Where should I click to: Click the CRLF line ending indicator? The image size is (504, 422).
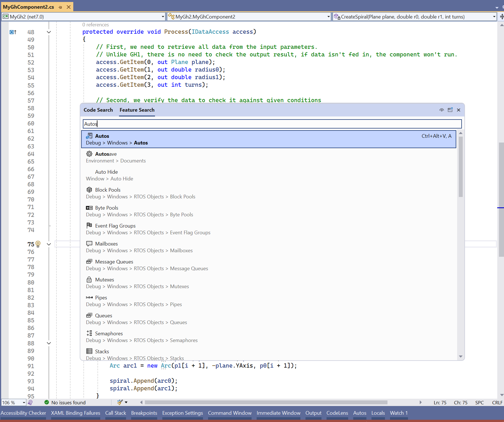497,403
